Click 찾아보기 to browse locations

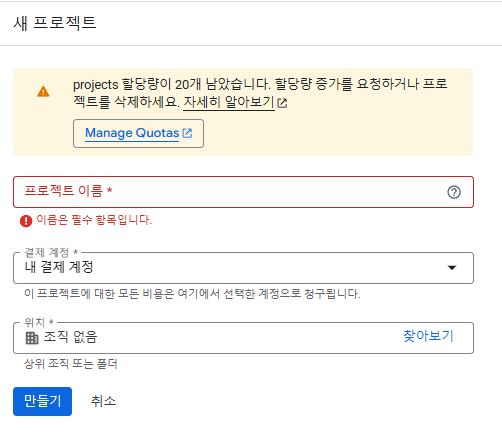pyautogui.click(x=428, y=336)
